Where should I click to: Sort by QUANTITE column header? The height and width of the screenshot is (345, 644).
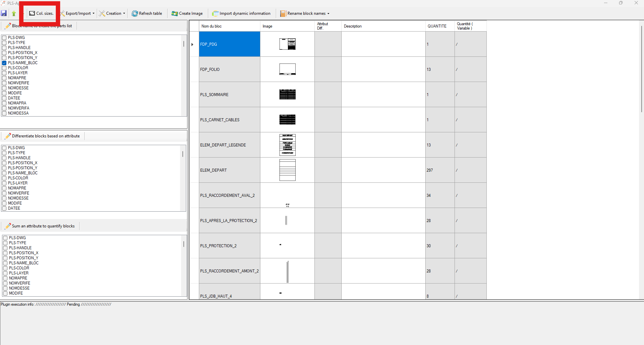(437, 26)
